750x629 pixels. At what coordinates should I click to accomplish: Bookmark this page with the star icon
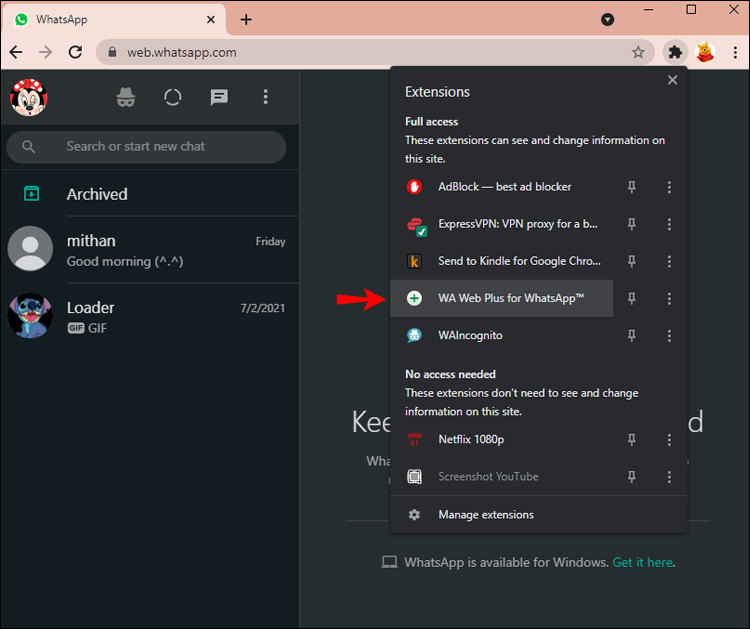tap(638, 52)
